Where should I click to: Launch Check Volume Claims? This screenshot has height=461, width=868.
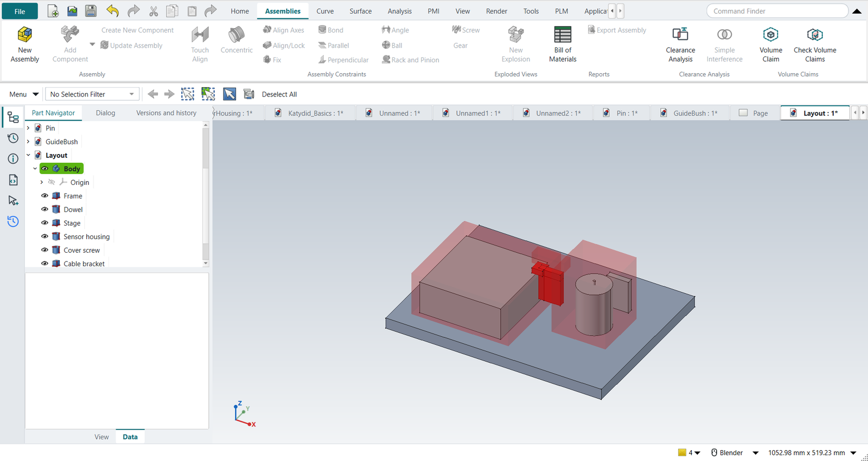point(815,44)
